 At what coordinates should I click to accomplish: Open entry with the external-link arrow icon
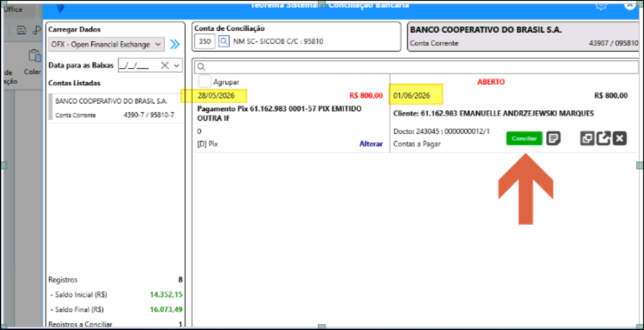pyautogui.click(x=603, y=138)
